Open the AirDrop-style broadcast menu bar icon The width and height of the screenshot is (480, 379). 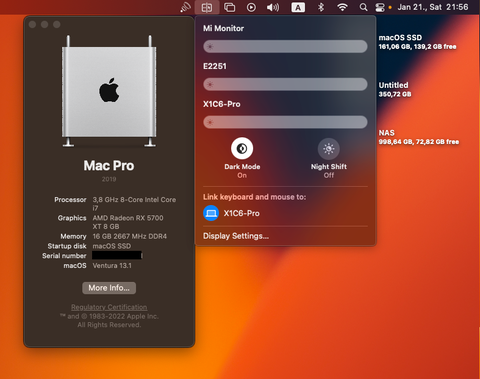pos(185,7)
